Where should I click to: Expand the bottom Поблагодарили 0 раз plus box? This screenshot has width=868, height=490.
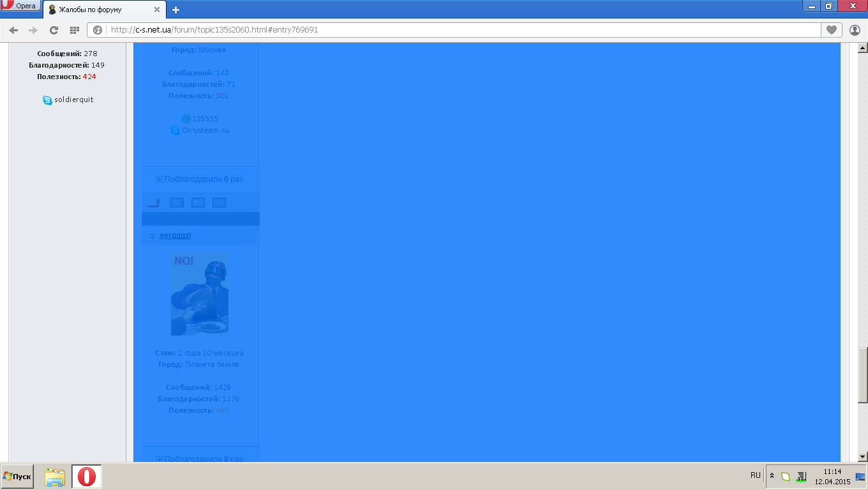(x=160, y=459)
